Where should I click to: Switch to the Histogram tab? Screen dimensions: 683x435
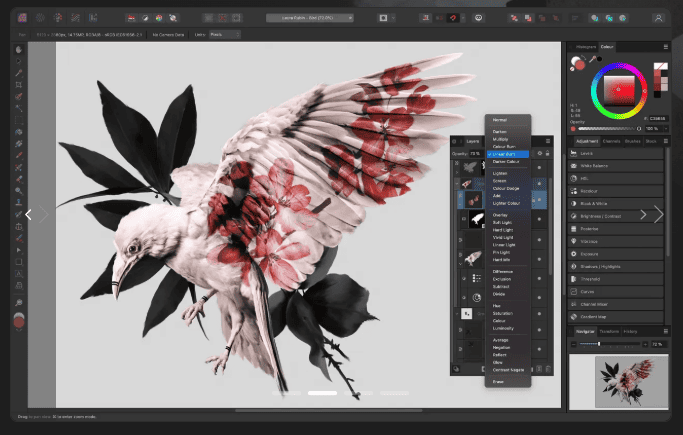[x=585, y=47]
